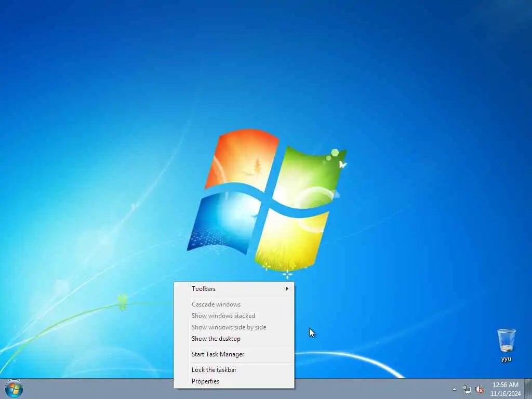Image resolution: width=532 pixels, height=399 pixels.
Task: Click the Toolbars submenu arrow
Action: (x=287, y=289)
